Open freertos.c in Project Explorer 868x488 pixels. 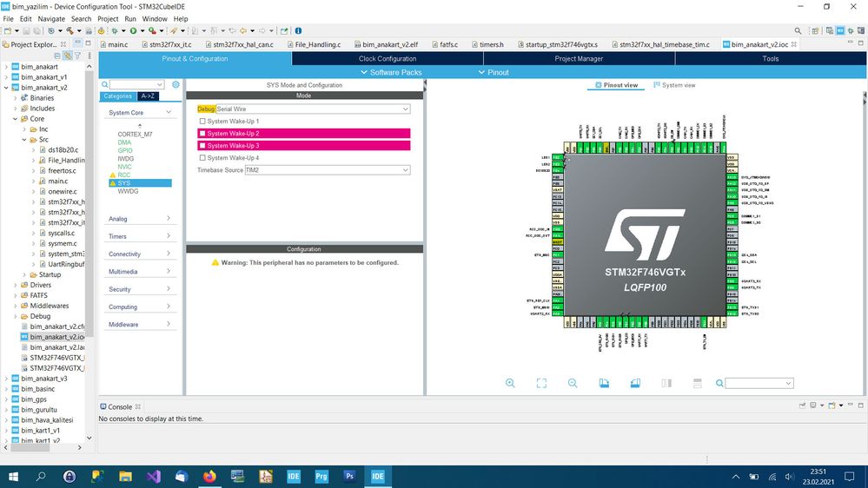click(x=62, y=170)
